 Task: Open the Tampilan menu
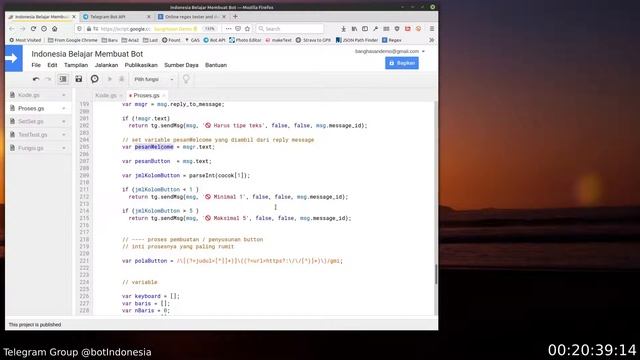coord(76,65)
